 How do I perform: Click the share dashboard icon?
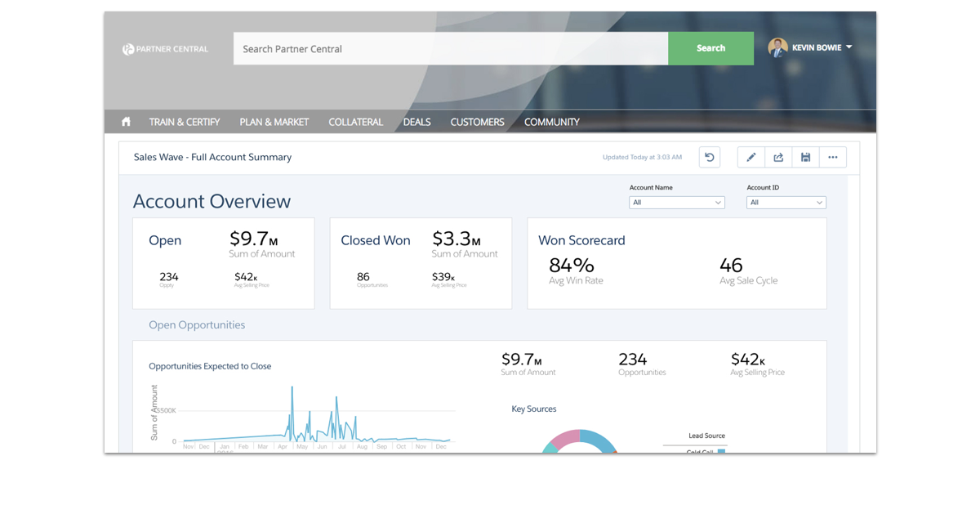tap(778, 158)
